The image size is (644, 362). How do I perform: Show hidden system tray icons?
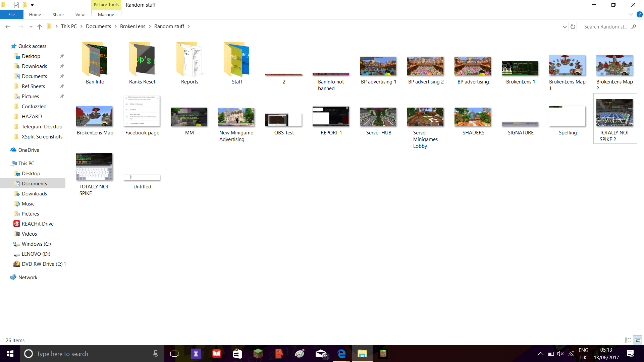click(x=540, y=354)
